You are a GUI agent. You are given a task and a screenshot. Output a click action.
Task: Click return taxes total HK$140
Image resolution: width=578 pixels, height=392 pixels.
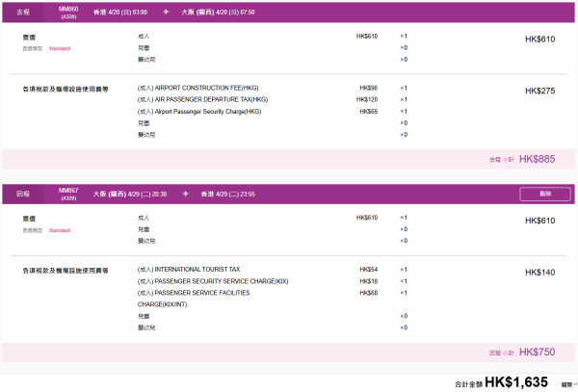pyautogui.click(x=540, y=273)
